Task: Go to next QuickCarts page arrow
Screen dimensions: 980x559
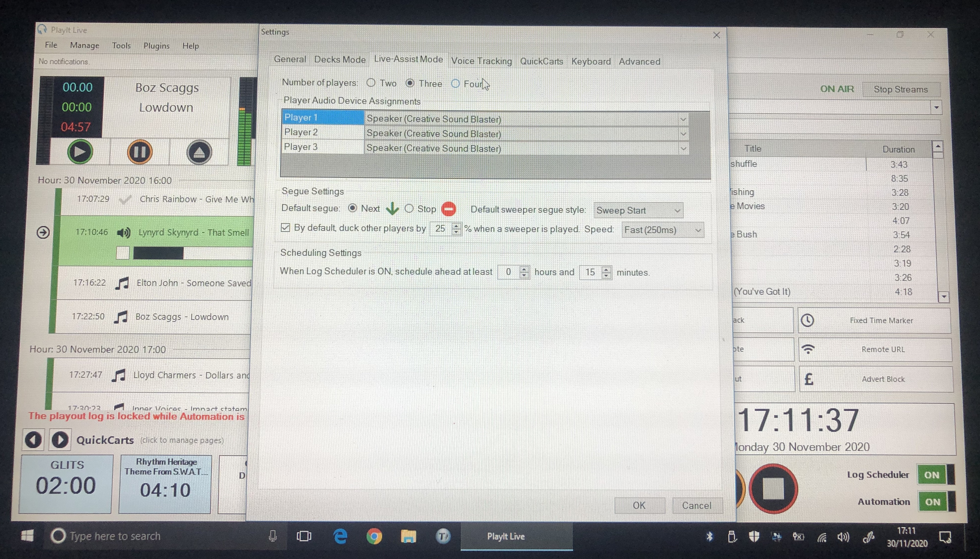Action: pyautogui.click(x=60, y=440)
